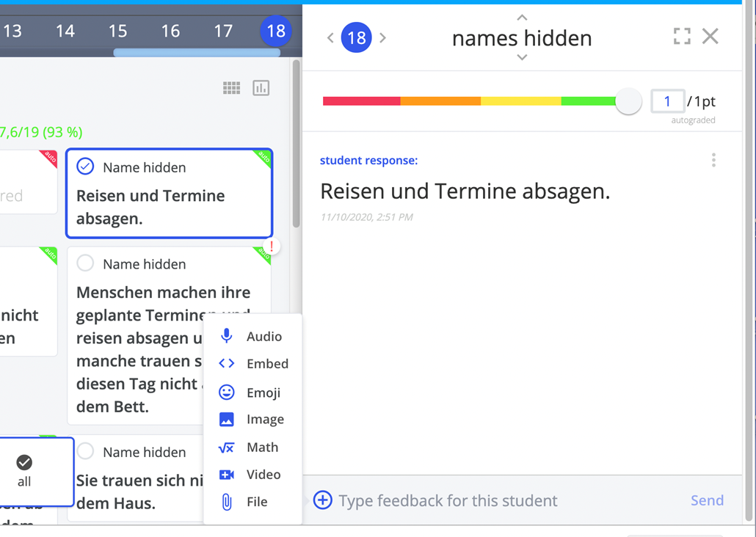Image resolution: width=756 pixels, height=537 pixels.
Task: Click the 'student response:' label
Action: click(x=369, y=161)
